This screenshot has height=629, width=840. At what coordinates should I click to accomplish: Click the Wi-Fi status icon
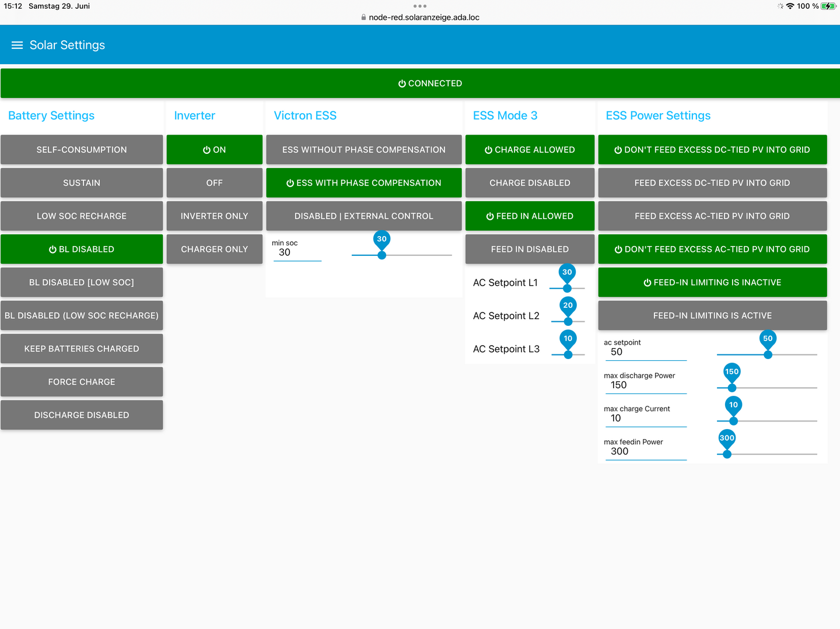tap(790, 6)
